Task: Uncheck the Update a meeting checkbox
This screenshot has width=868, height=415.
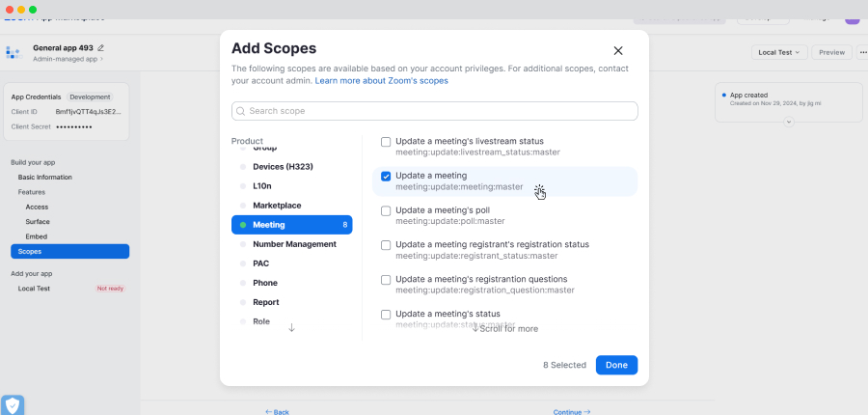Action: [x=386, y=177]
